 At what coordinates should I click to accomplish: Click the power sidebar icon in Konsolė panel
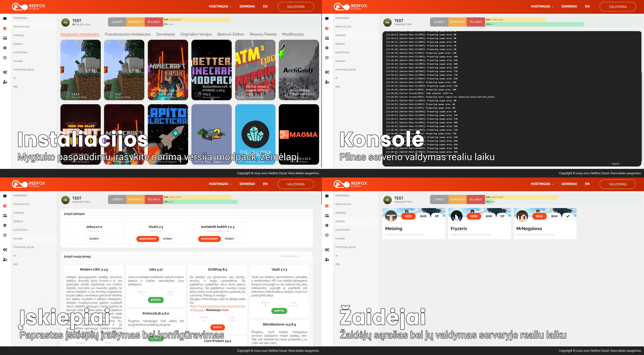(x=327, y=58)
